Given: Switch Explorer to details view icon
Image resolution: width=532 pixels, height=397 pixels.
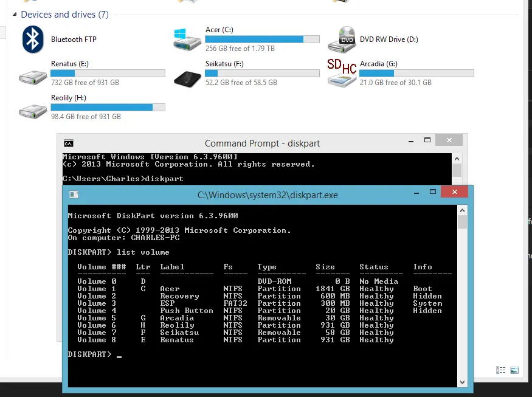Looking at the screenshot, I should click(x=501, y=370).
